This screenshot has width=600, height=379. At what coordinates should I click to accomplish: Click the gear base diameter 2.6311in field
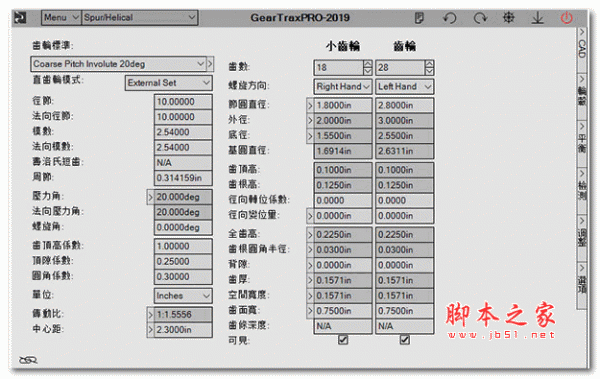click(x=404, y=151)
